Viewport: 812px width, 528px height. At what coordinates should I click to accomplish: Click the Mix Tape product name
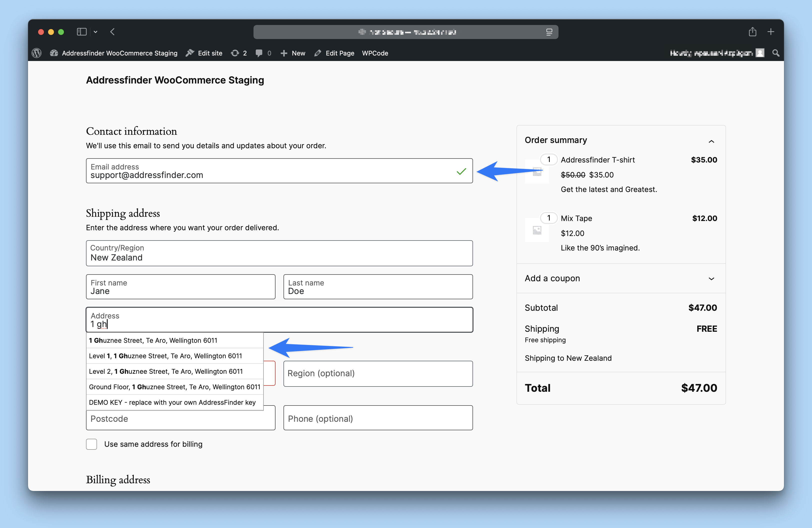[x=576, y=218]
